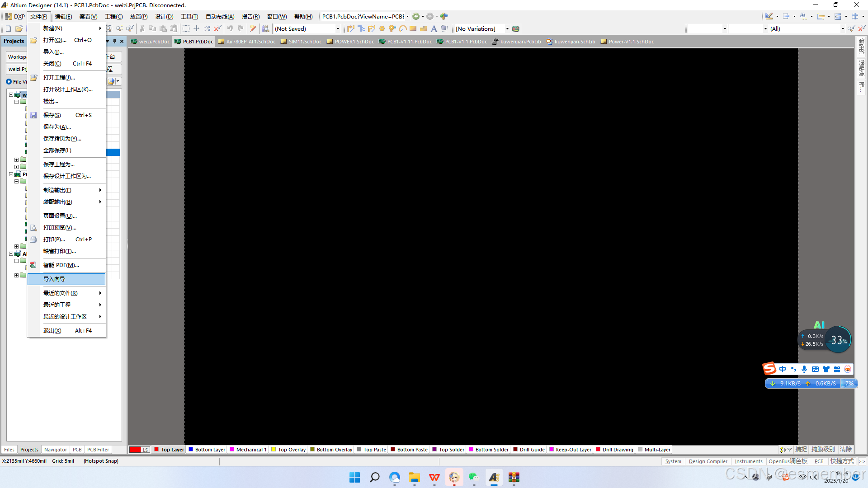
Task: Toggle Sogou microphone voice input
Action: coord(804,369)
